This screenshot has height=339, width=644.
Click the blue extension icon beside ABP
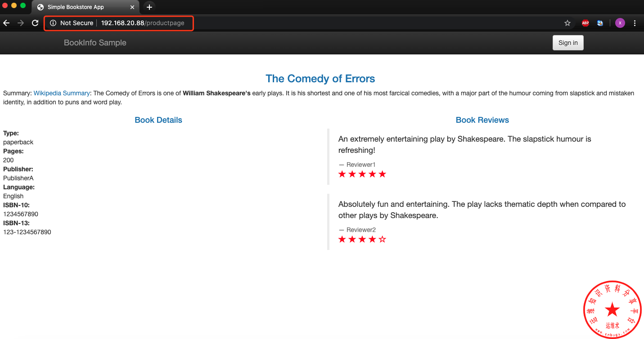tap(600, 23)
